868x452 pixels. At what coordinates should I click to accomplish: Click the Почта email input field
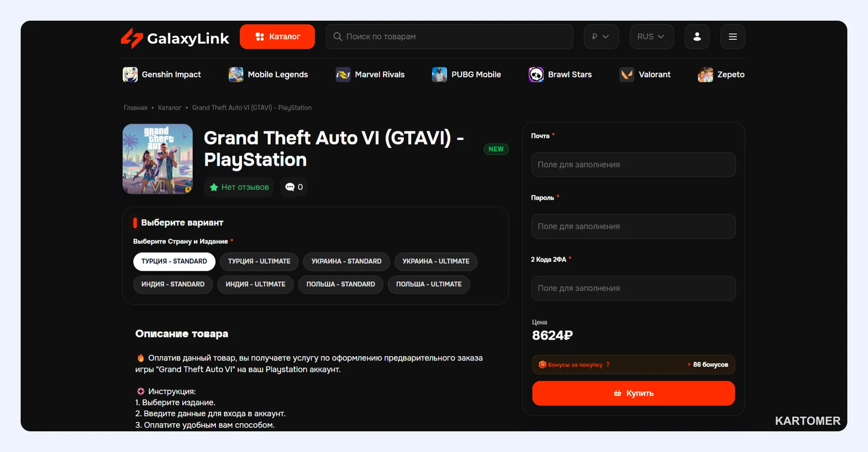(x=634, y=165)
